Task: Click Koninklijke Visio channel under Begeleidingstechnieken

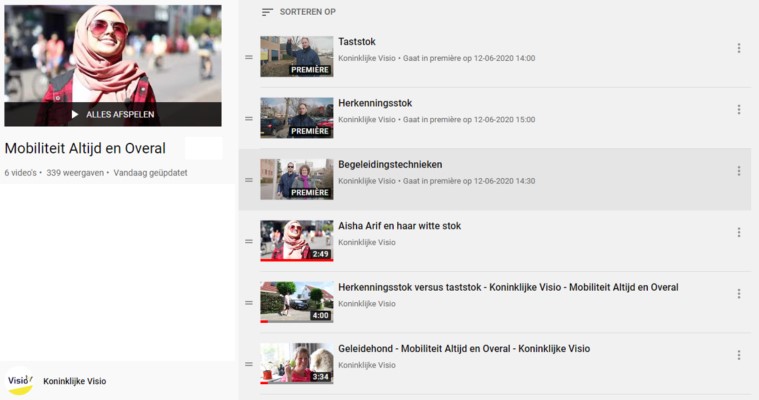Action: point(367,181)
